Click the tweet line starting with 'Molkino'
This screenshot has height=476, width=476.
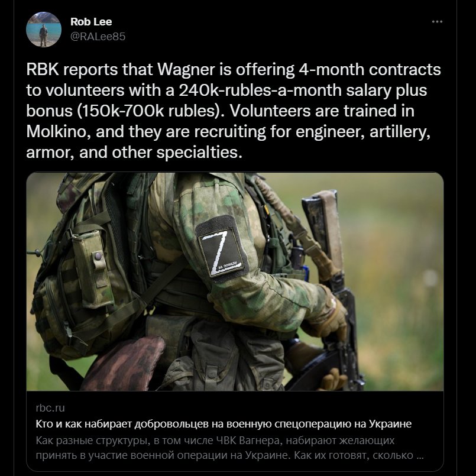click(x=228, y=131)
